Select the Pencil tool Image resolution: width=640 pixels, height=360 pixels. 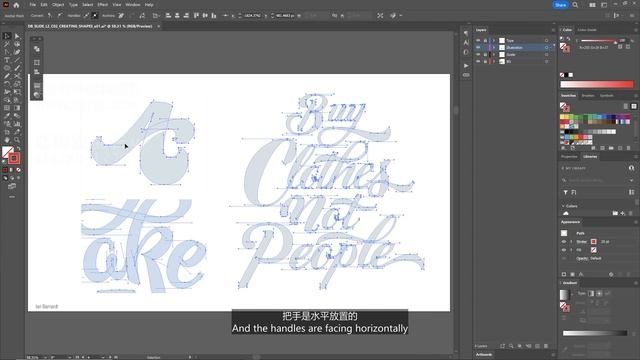click(7, 76)
